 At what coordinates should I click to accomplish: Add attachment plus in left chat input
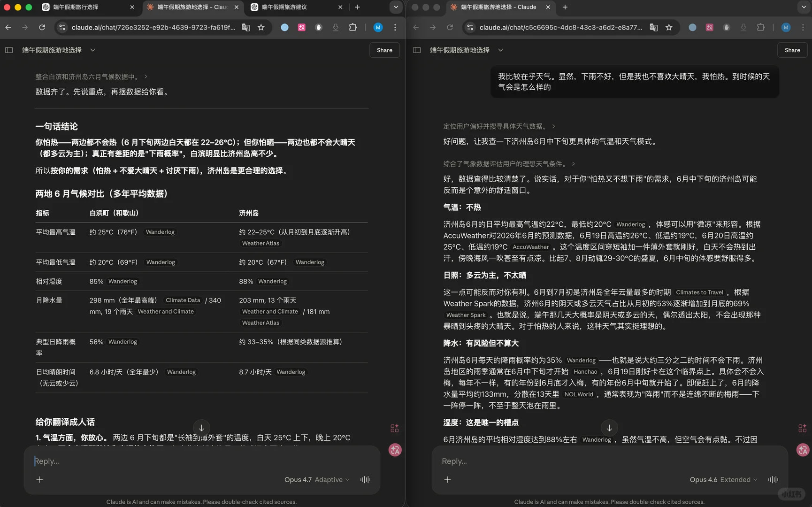point(40,479)
